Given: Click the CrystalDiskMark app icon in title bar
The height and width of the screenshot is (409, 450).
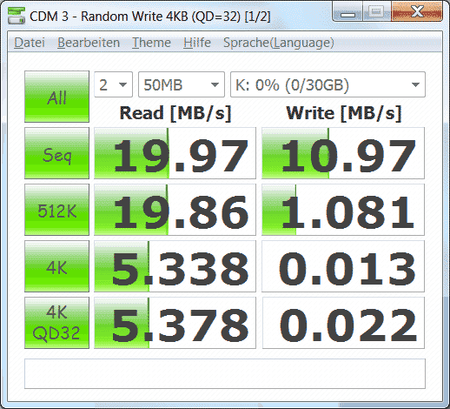Looking at the screenshot, I should coord(16,15).
